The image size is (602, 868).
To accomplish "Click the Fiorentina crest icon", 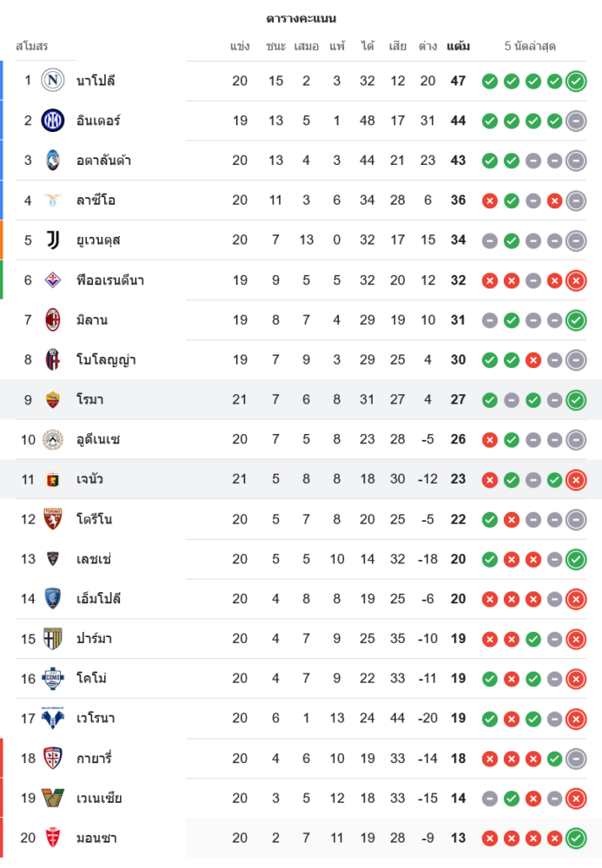I will [x=53, y=280].
